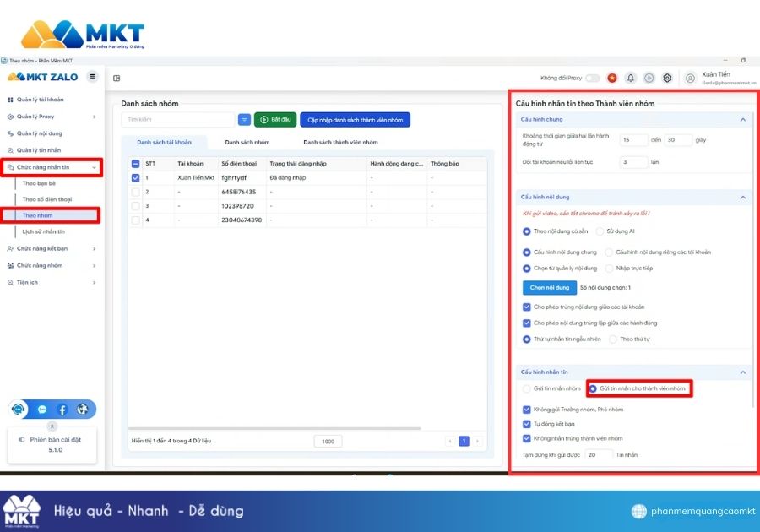Select the Sử dụng AI radio option
The image size is (760, 532).
pyautogui.click(x=600, y=231)
